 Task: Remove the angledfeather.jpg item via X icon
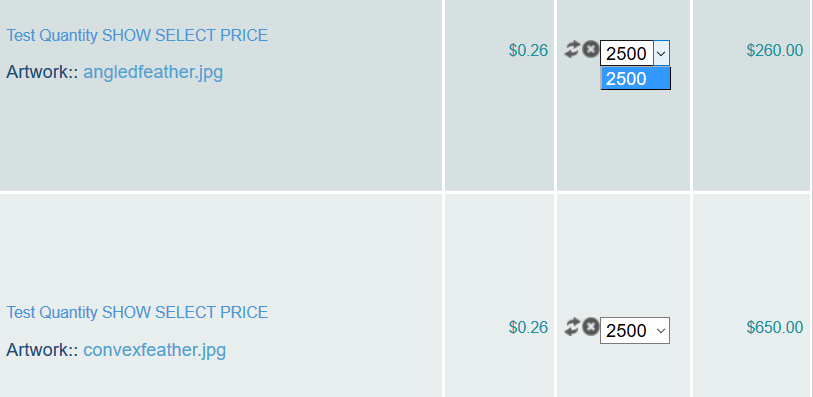[590, 49]
